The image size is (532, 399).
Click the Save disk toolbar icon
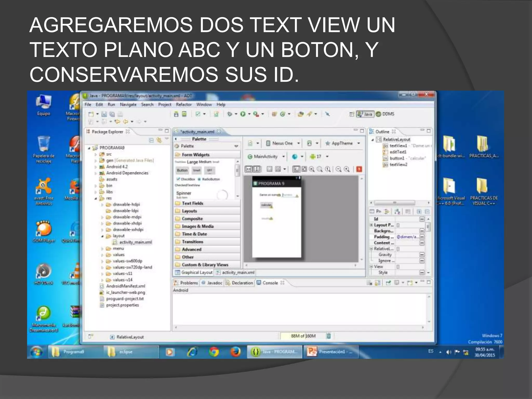point(104,114)
